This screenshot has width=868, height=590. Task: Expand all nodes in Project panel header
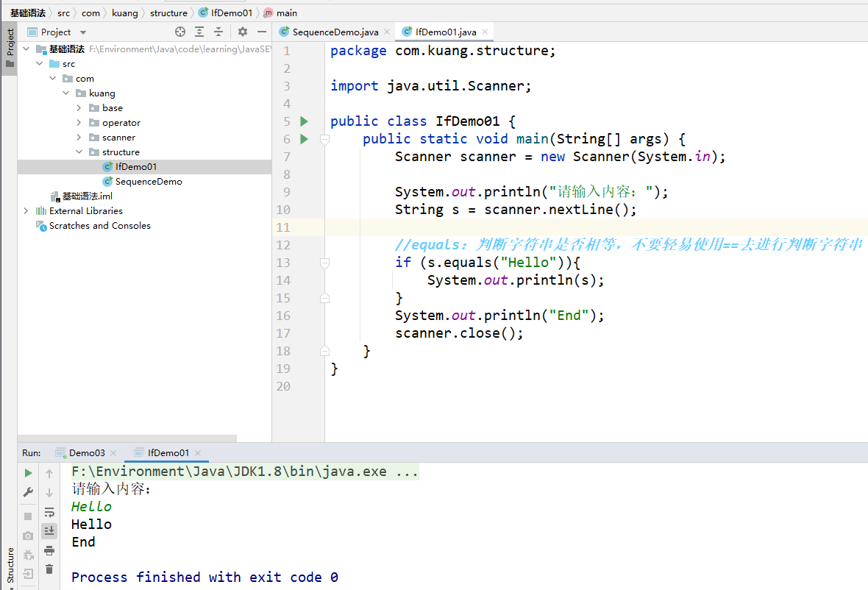click(199, 32)
